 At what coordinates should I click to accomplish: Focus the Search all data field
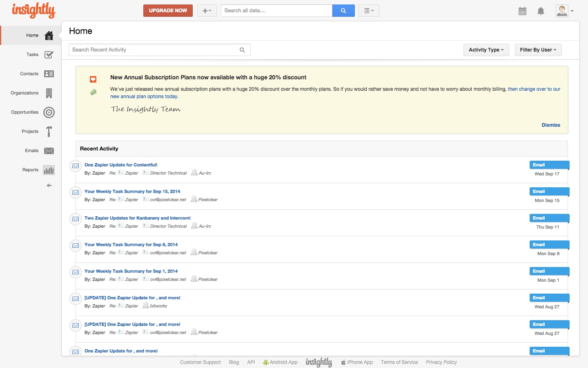point(276,11)
